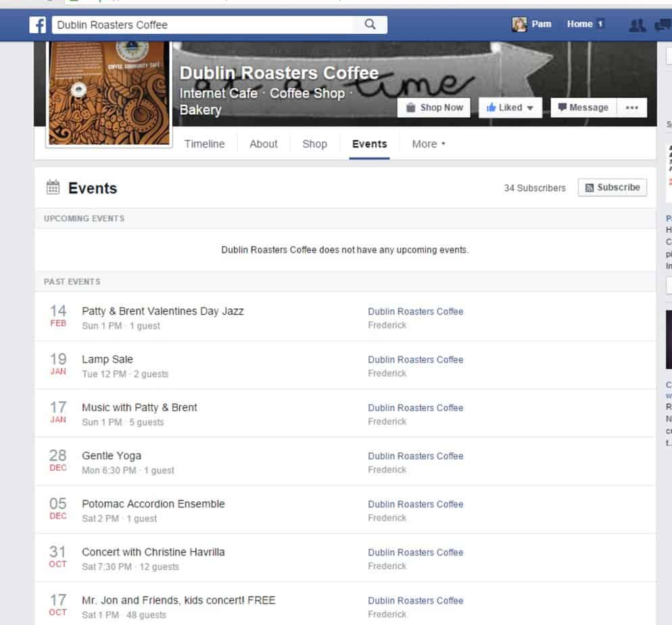Viewport: 672px width, 625px height.
Task: Click Dublin Roasters Coffee link in Valentines Day Jazz row
Action: pos(415,312)
